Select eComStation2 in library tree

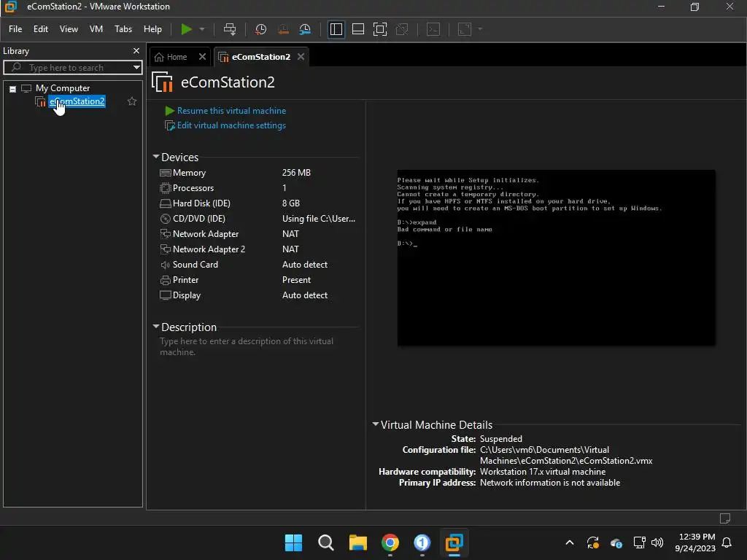coord(77,101)
